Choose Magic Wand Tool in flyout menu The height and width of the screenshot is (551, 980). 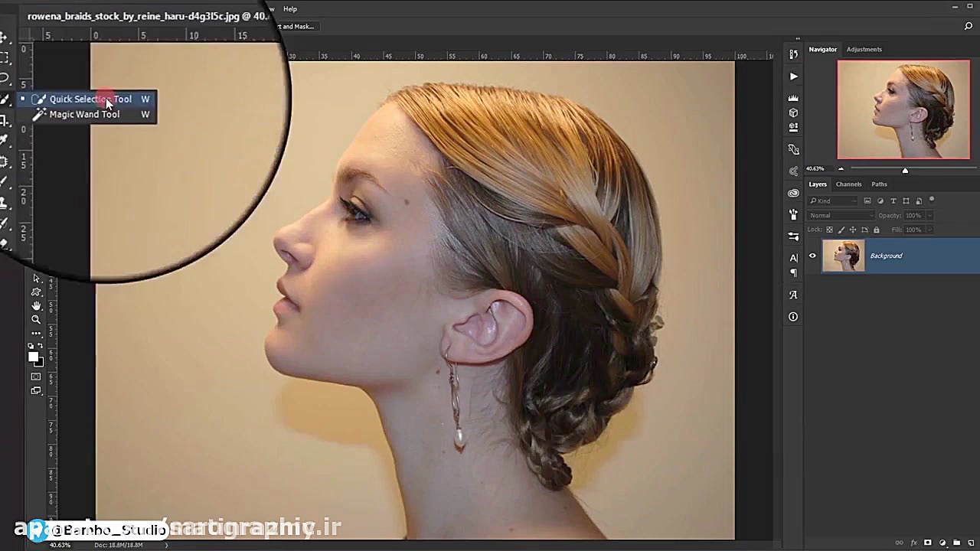(x=84, y=114)
